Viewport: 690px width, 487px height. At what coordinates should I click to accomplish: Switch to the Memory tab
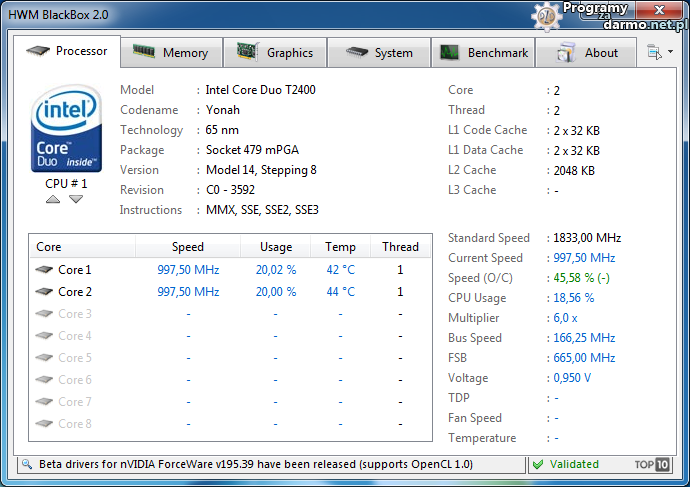(172, 53)
